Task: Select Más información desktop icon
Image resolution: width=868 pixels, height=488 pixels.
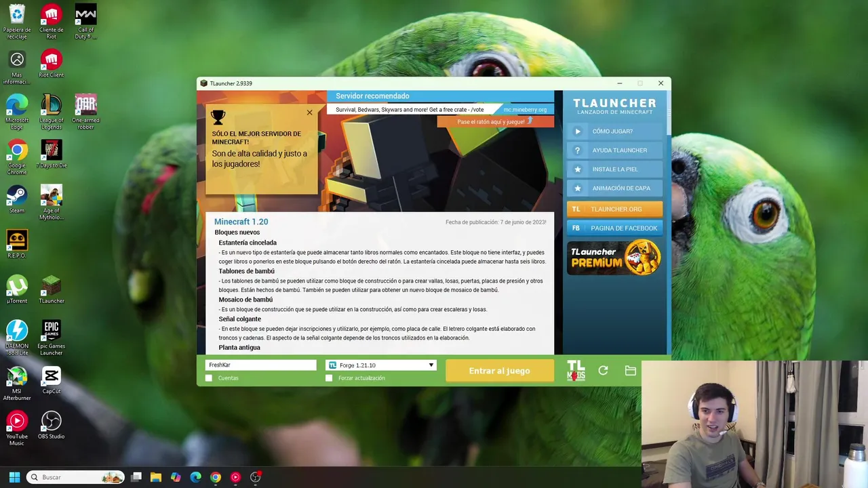Action: coord(17,68)
